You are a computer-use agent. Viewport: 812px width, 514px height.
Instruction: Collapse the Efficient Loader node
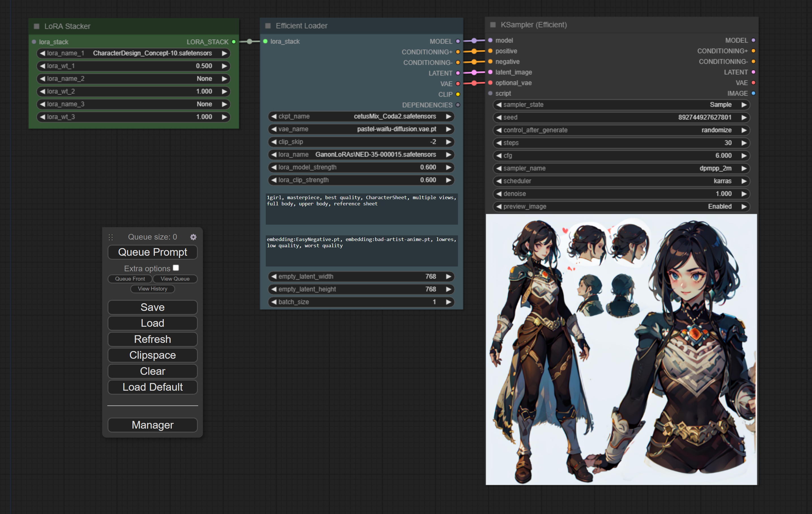pos(268,26)
